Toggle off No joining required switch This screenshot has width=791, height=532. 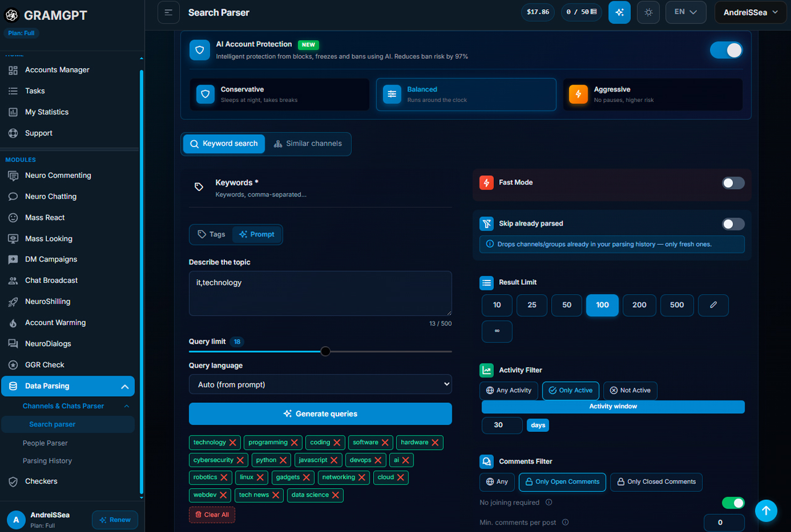click(734, 503)
